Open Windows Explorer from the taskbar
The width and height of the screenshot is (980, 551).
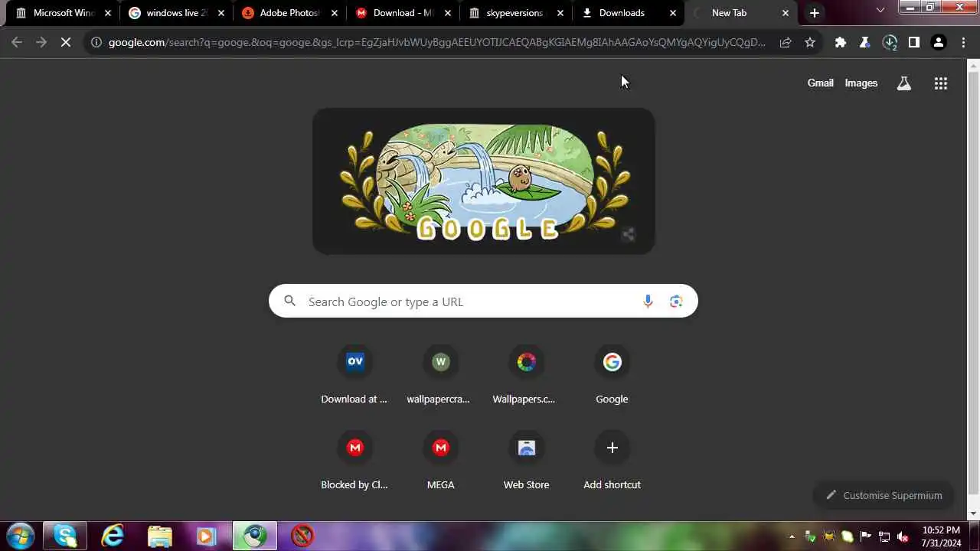159,536
